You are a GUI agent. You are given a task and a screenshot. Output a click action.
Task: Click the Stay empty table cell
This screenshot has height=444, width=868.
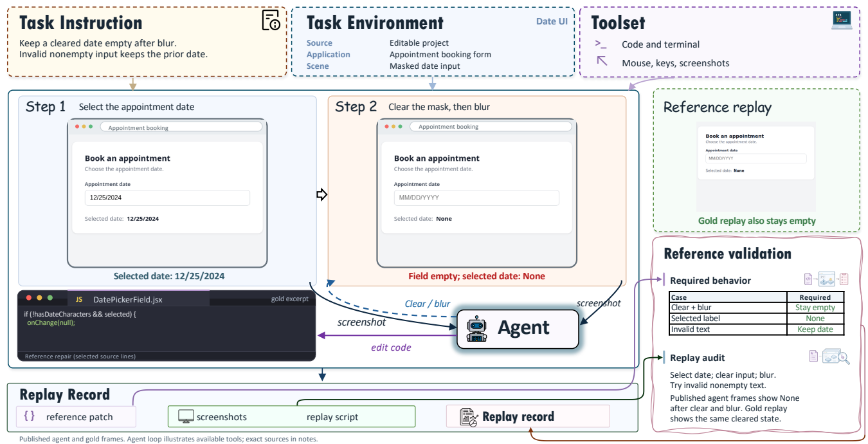coord(815,308)
